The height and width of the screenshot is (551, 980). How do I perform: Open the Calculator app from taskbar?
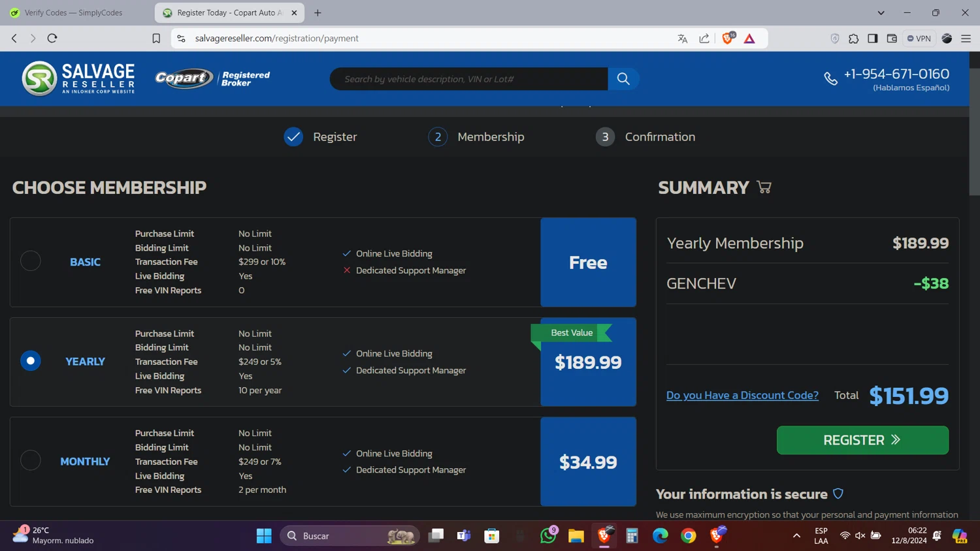(x=632, y=536)
